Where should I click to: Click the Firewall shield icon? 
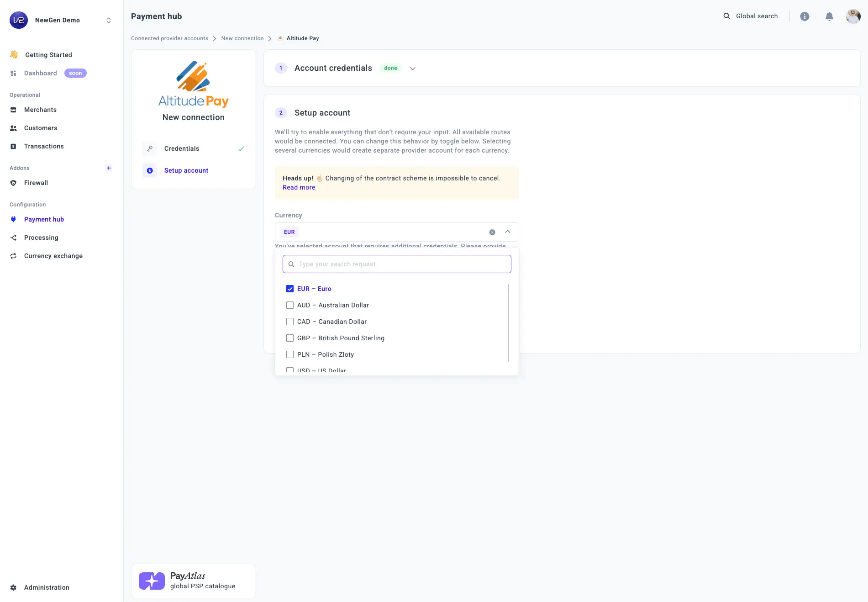(x=13, y=183)
